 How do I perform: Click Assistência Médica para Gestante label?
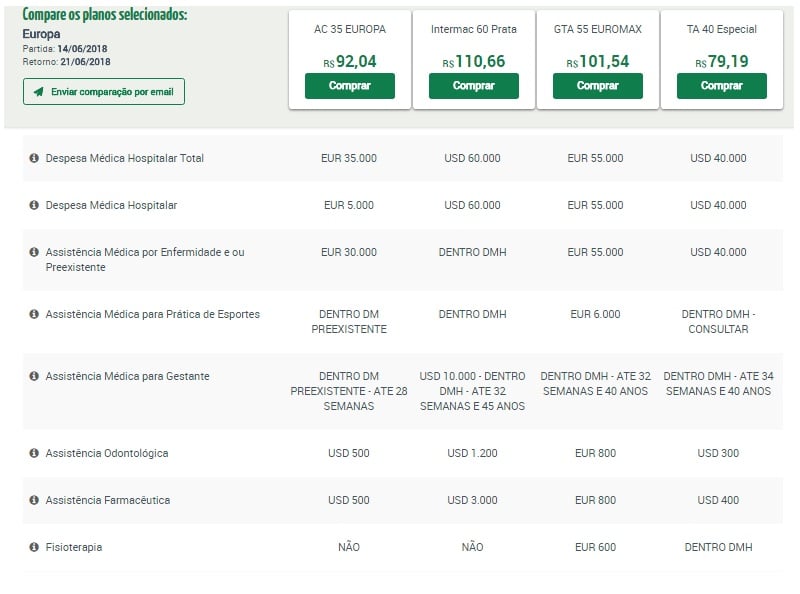pos(128,376)
